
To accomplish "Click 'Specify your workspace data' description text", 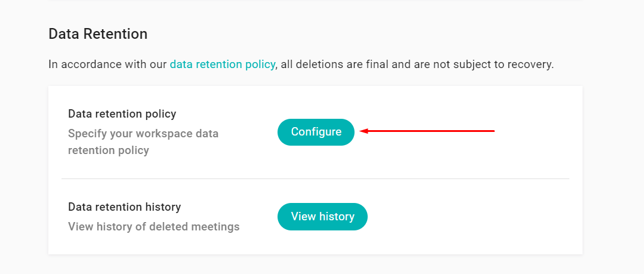I will point(143,133).
